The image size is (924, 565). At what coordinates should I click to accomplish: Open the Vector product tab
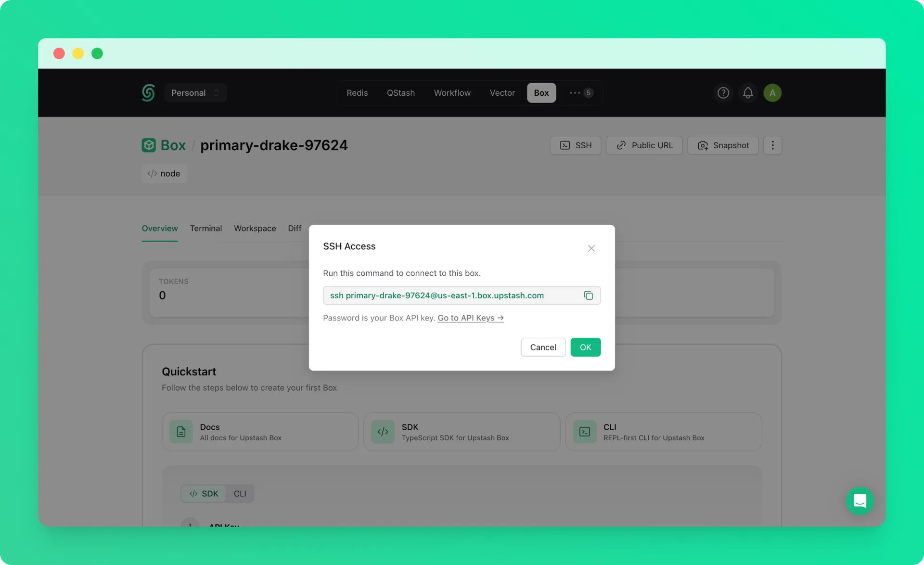[x=502, y=93]
